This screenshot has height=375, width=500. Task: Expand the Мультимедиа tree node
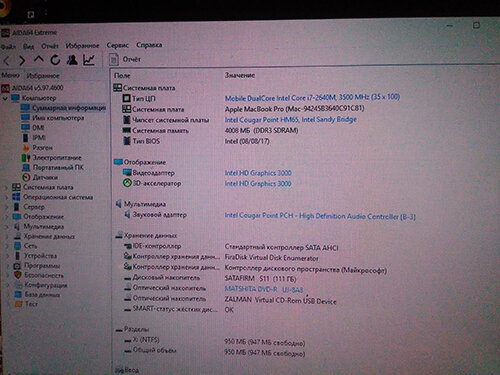click(7, 227)
